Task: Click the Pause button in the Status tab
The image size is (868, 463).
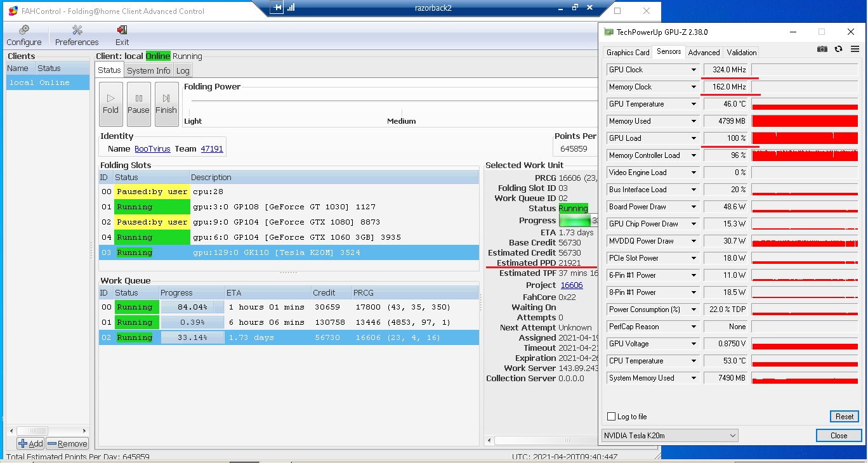Action: 138,104
